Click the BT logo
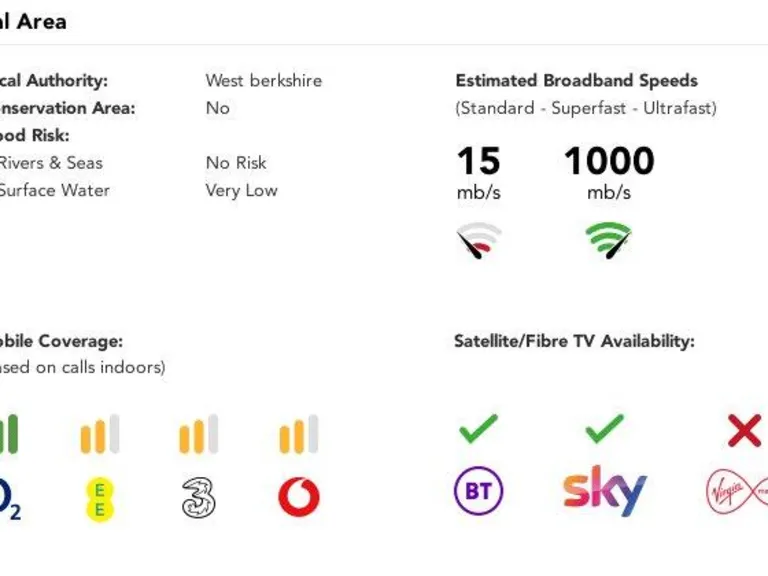 pyautogui.click(x=479, y=491)
